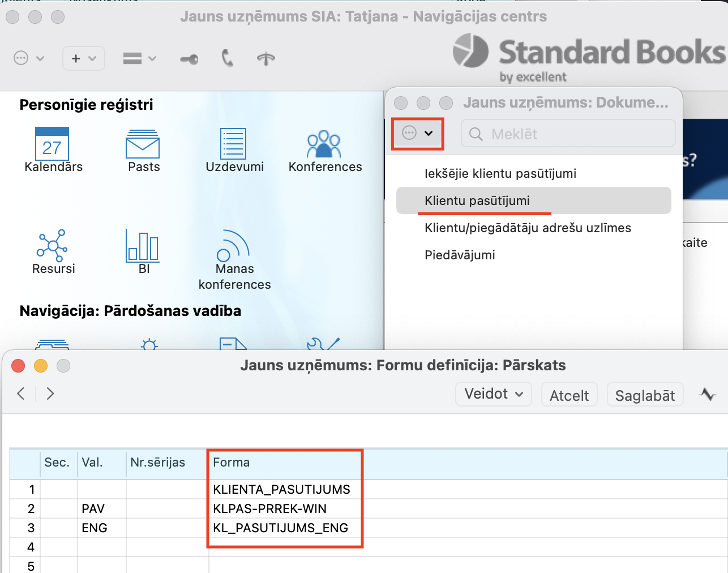Expand the plus dropdown in the toolbar
Image resolution: width=728 pixels, height=573 pixels.
84,58
